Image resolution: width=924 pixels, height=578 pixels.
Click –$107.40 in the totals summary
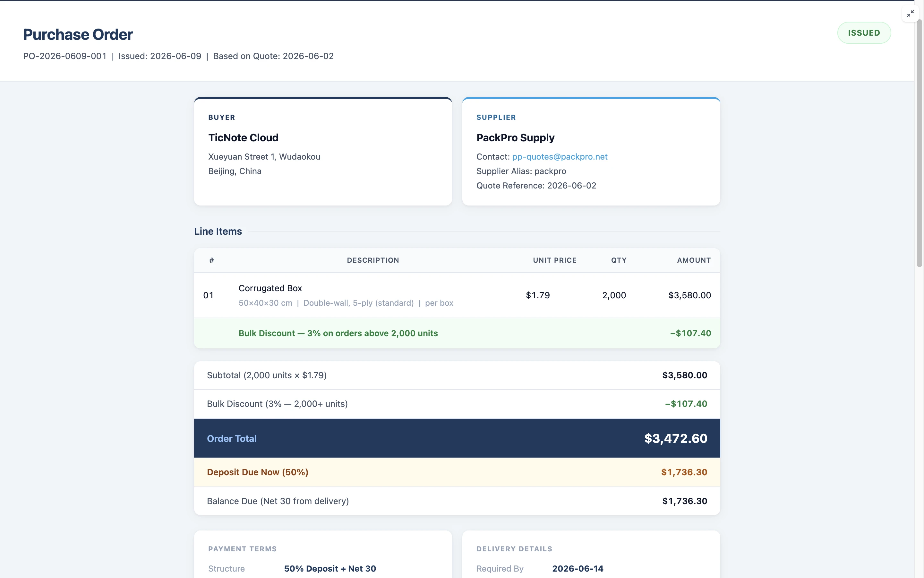(686, 404)
